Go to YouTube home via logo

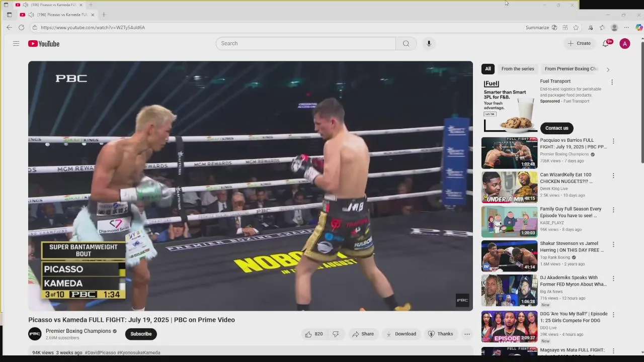coord(44,44)
